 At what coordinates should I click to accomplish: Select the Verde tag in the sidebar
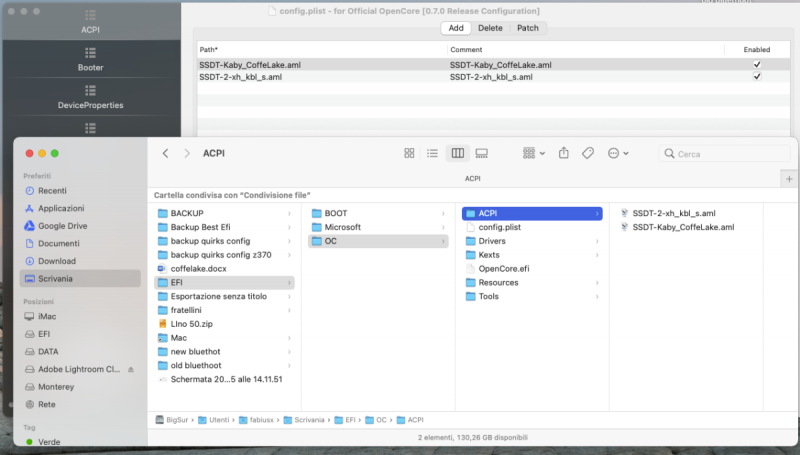pyautogui.click(x=80, y=442)
